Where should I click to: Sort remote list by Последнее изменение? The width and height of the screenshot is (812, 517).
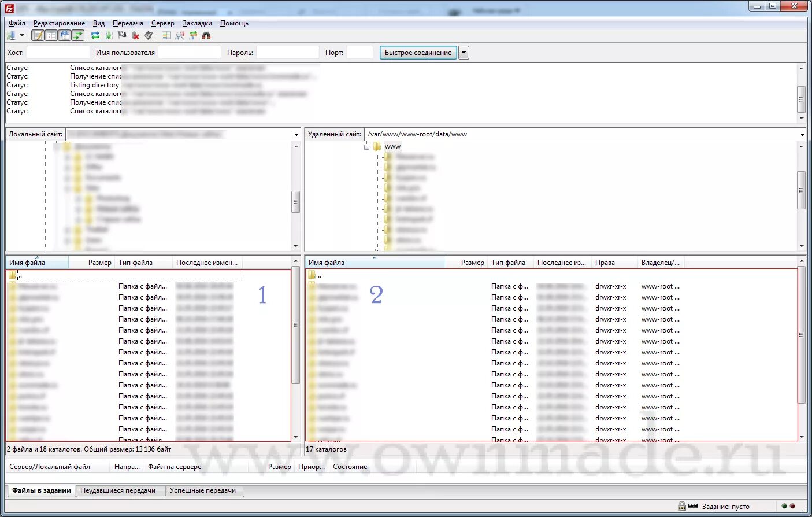point(562,263)
